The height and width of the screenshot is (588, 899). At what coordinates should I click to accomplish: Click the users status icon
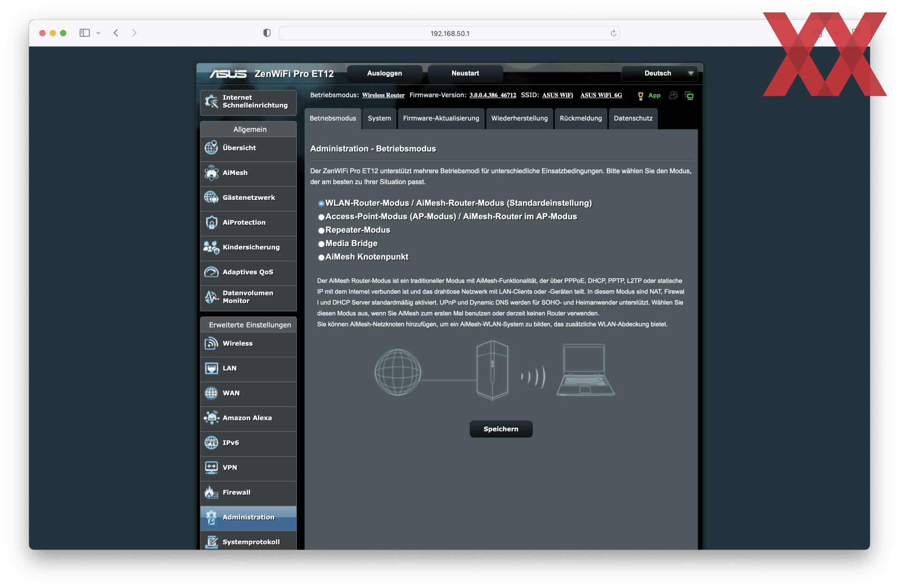click(673, 96)
